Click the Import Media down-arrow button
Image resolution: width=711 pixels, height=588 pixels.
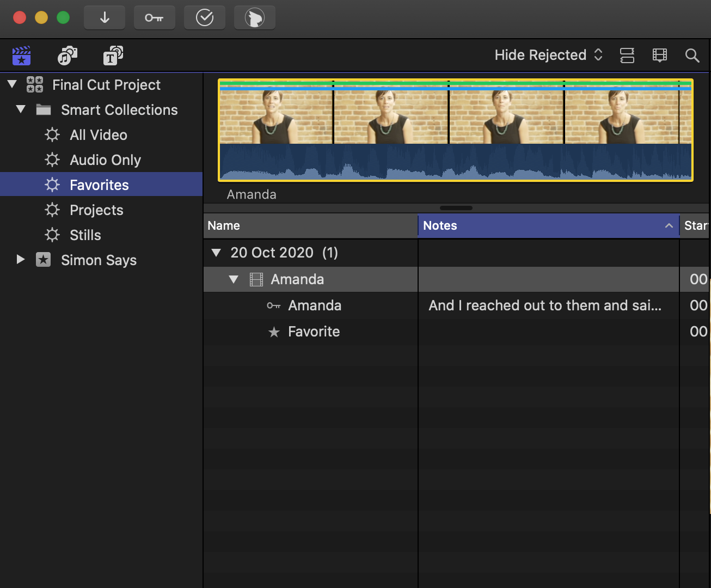tap(105, 18)
